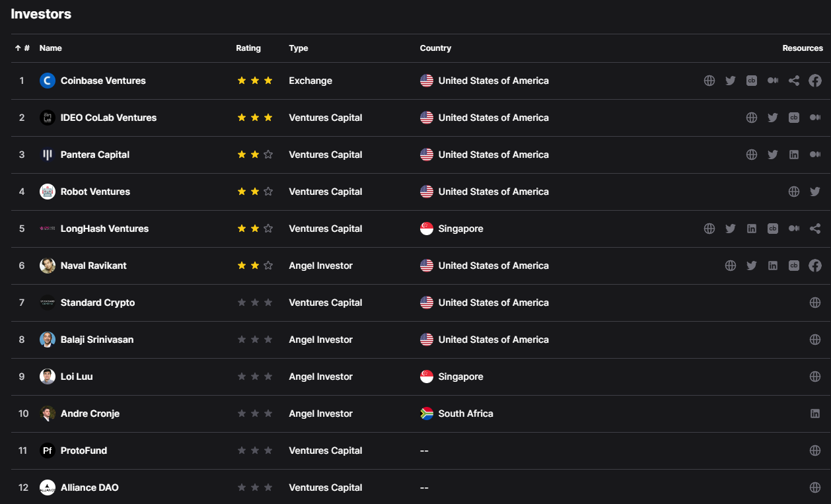Sort the table by Type header
This screenshot has width=831, height=504.
click(299, 48)
